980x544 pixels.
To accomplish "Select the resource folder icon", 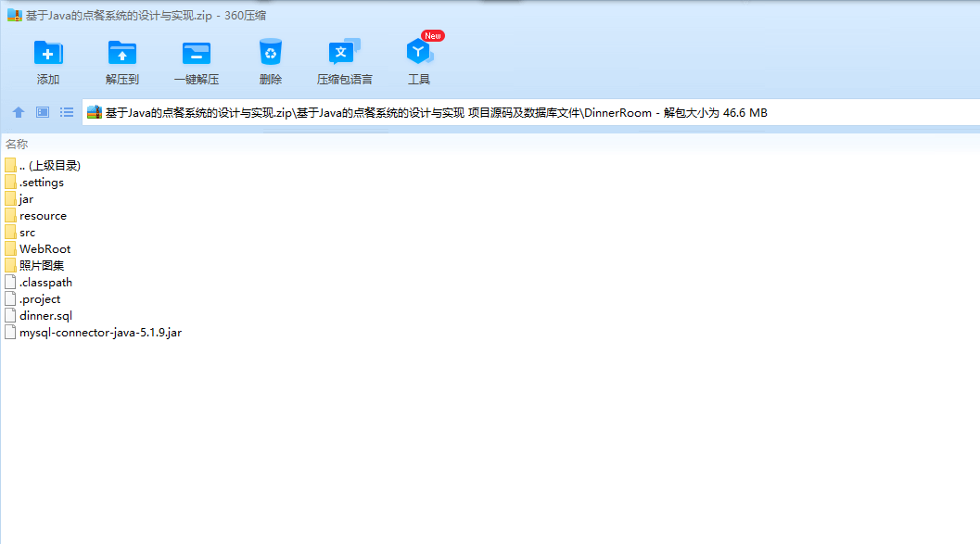I will pos(10,216).
